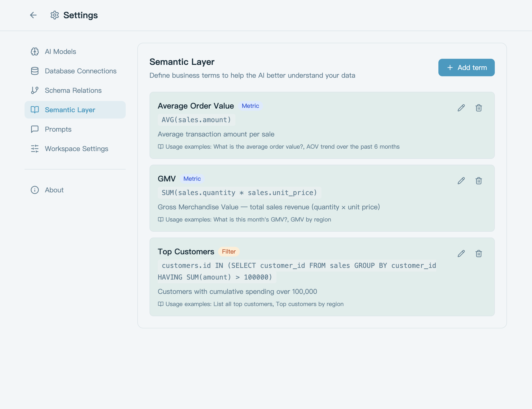Click book icon beside GMV usage examples
Image resolution: width=532 pixels, height=409 pixels.
click(160, 220)
